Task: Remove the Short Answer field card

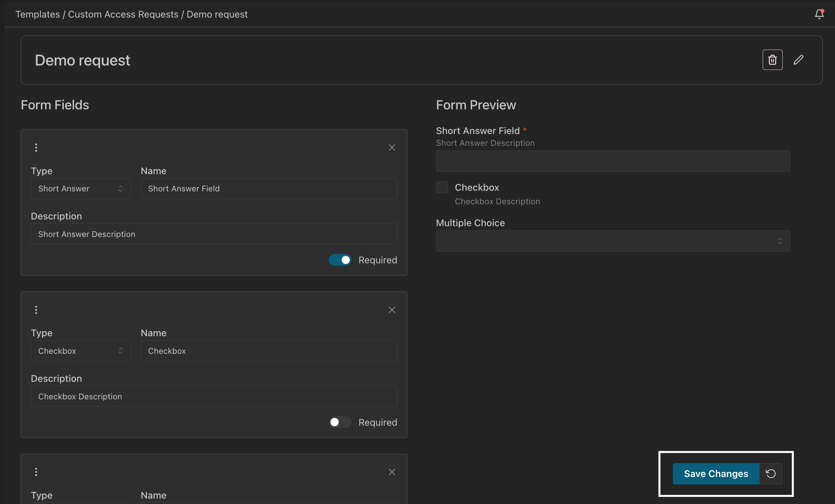Action: (x=392, y=148)
